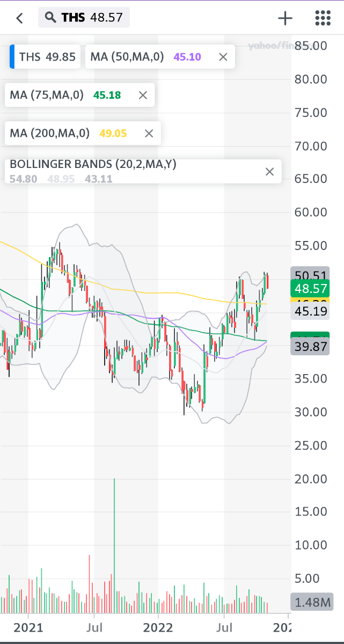Tap the 50.51 upper band price tag
Screen dimensions: 344x644
[x=309, y=273]
